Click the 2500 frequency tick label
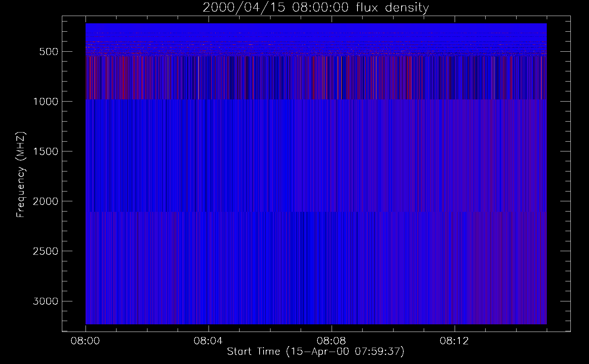Viewport: 589px width, 364px height. (46, 251)
